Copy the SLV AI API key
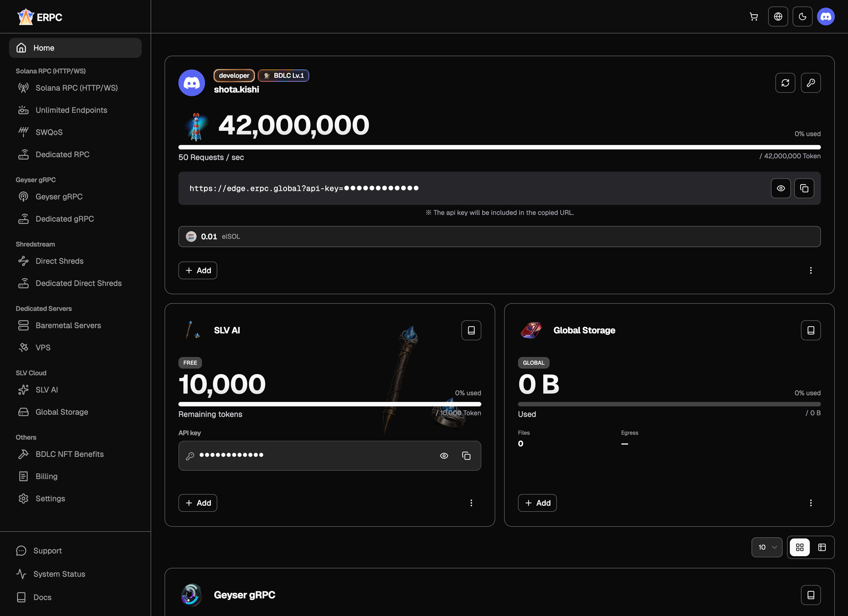The width and height of the screenshot is (848, 616). (x=466, y=455)
